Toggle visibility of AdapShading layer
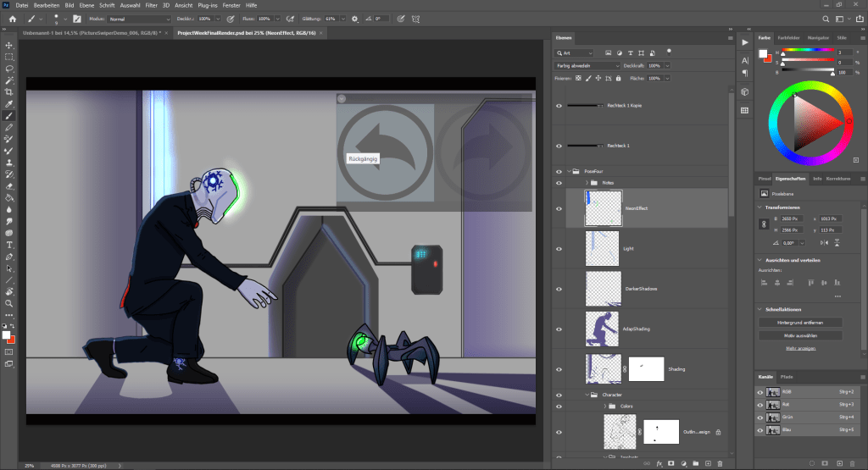Viewport: 868px width, 470px height. coord(559,328)
